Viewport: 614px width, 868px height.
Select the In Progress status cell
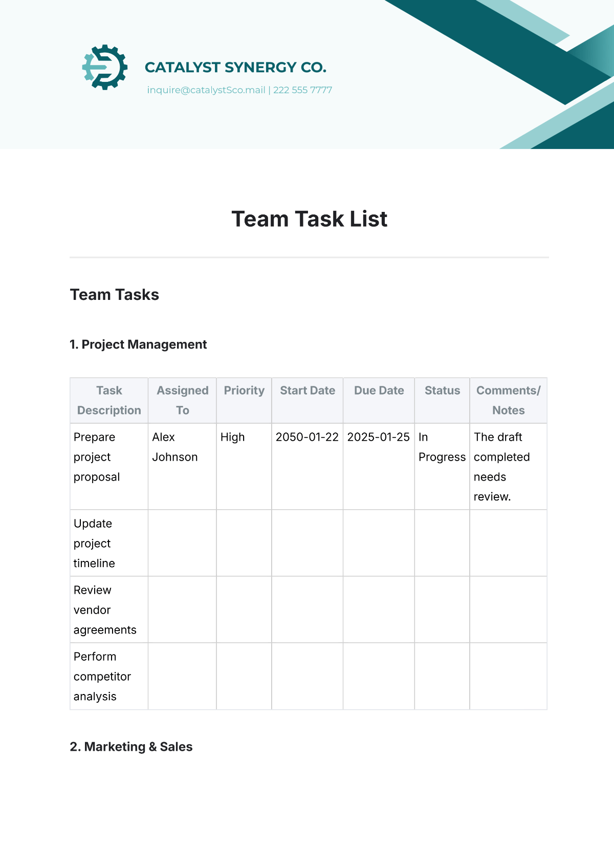442,466
